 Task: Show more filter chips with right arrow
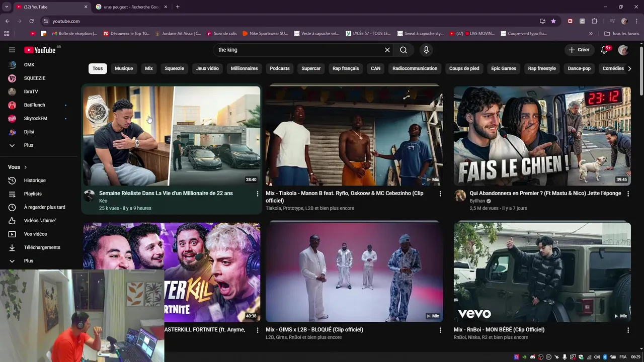pos(629,68)
